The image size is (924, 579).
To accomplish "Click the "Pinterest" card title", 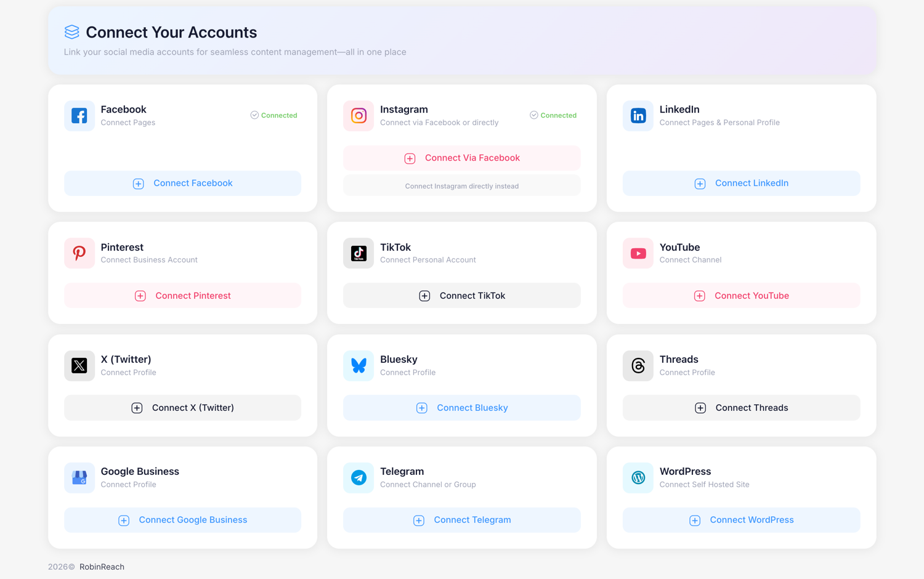I will 122,247.
